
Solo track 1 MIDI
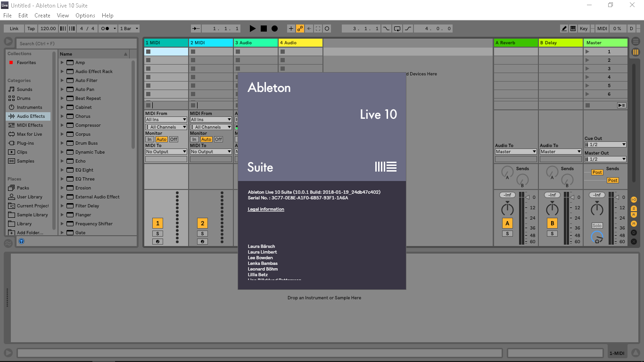pos(157,234)
